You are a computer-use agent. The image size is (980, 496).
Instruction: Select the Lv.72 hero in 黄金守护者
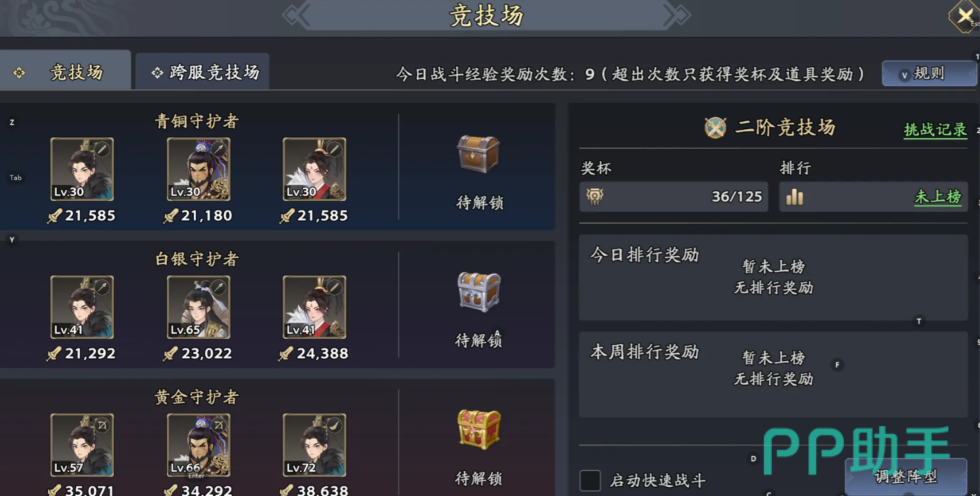click(314, 445)
